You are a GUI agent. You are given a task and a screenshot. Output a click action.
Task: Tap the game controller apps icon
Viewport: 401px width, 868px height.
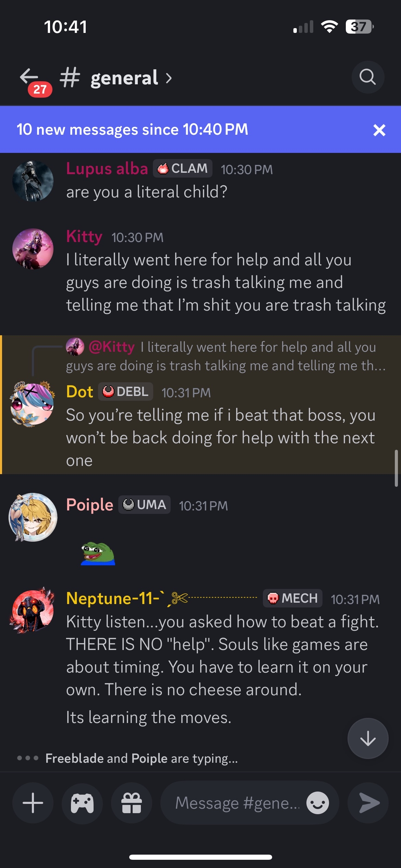[x=82, y=803]
